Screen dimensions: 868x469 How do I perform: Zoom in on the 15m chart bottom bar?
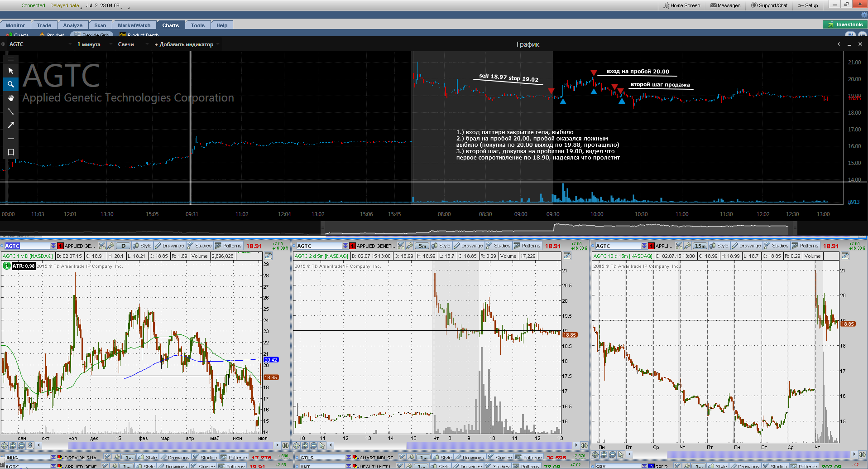604,454
